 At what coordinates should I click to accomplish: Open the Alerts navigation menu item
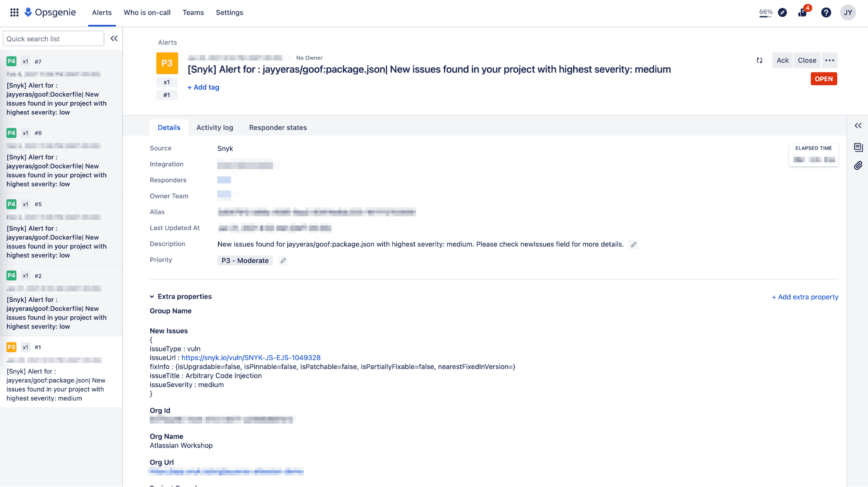tap(101, 13)
